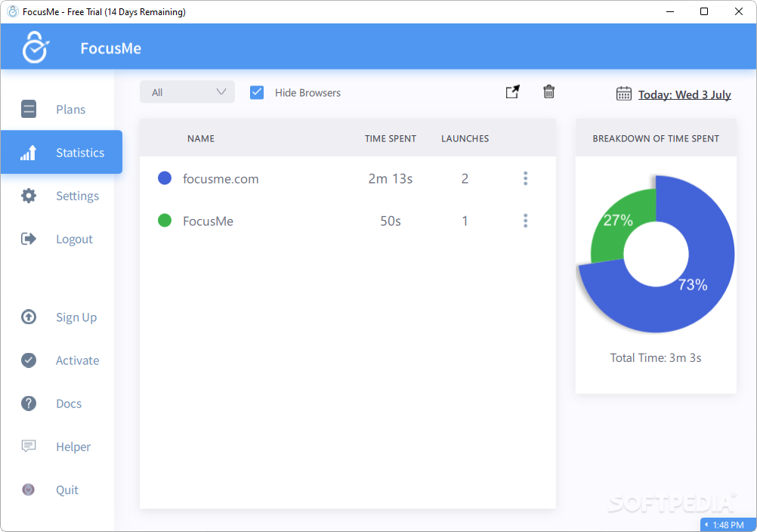757x532 pixels.
Task: Toggle the Hide Browsers checkbox
Action: (x=257, y=92)
